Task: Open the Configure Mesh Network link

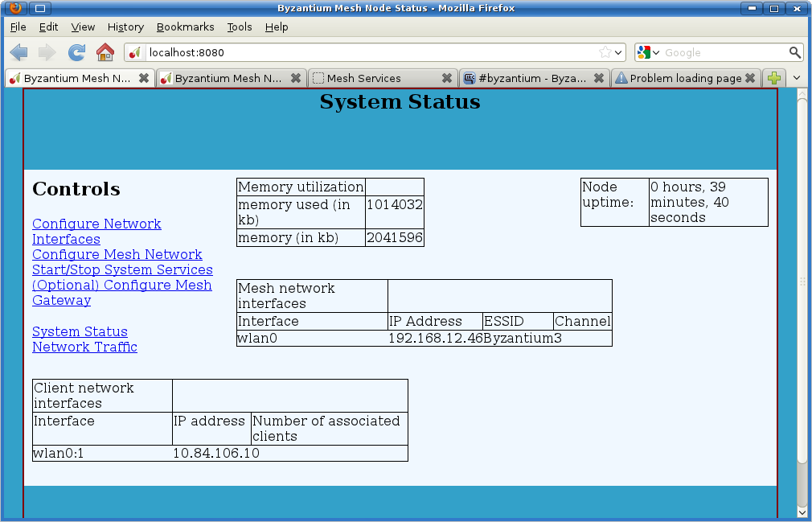Action: [x=117, y=254]
